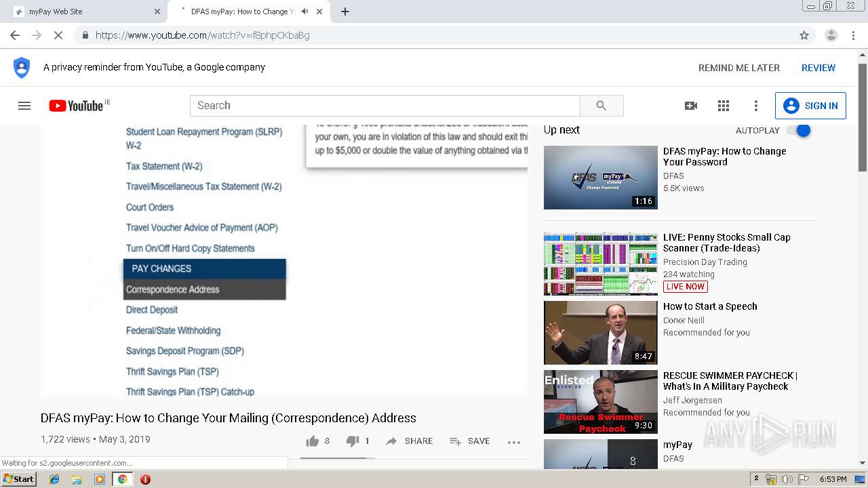The height and width of the screenshot is (488, 868).
Task: Open 'LIVE: Penny Stocks Small Cap Scanner' title
Action: point(727,243)
